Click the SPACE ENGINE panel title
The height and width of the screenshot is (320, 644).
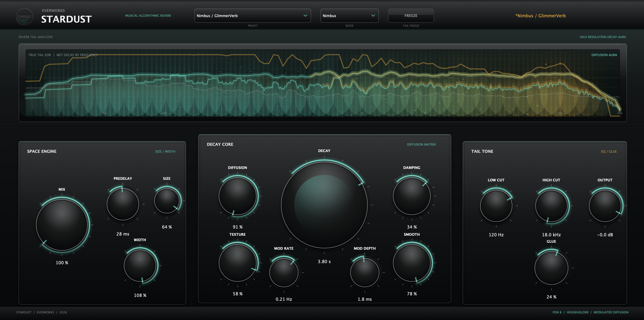point(42,151)
